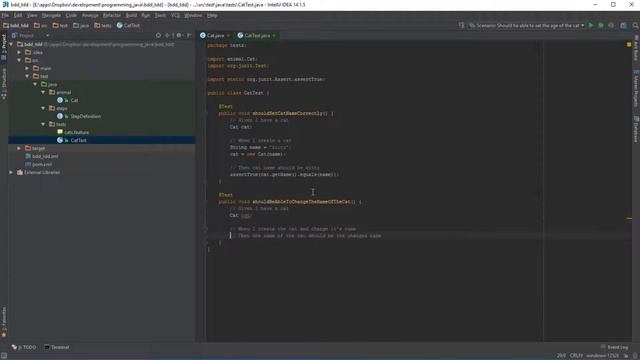Click the Project tool window side button
This screenshot has width=640, height=360.
pos(4,48)
